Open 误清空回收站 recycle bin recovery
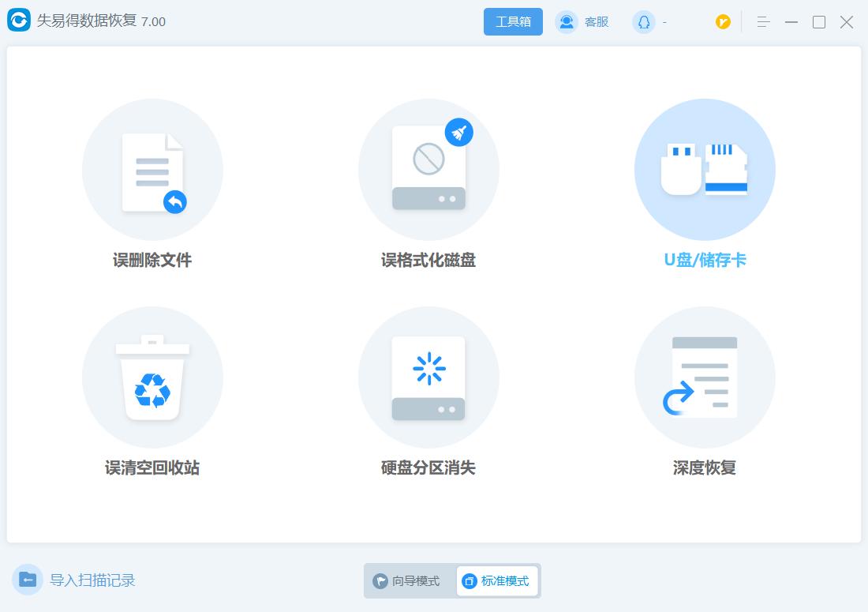 click(x=152, y=377)
